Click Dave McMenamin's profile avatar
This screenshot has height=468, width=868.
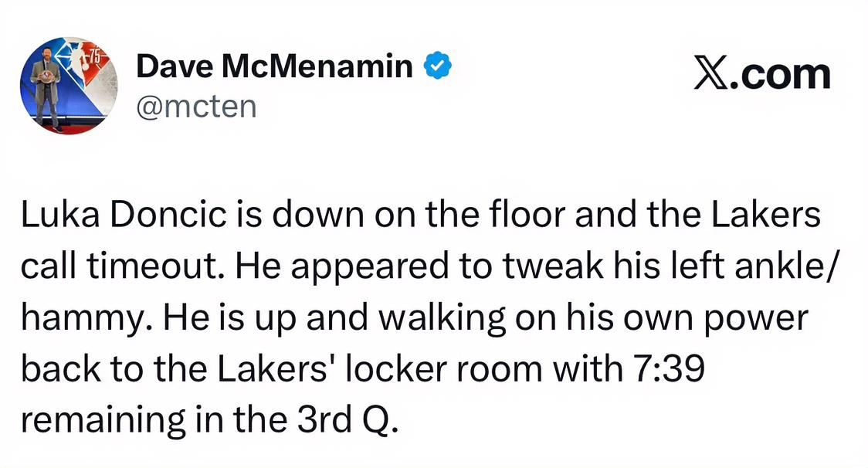click(x=69, y=86)
